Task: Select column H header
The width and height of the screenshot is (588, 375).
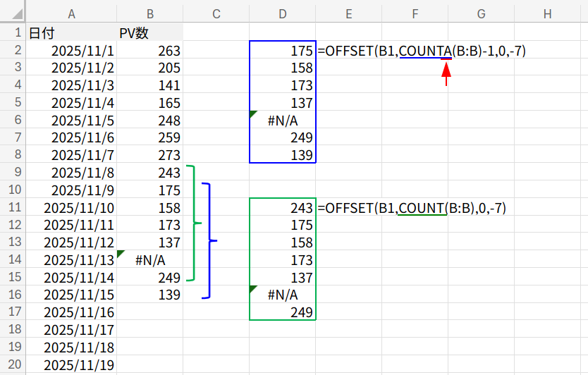Action: point(548,12)
